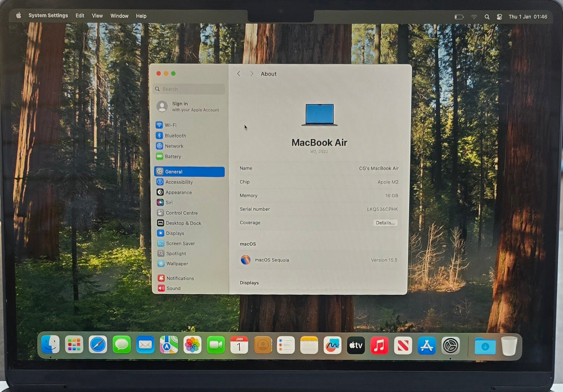Open Spotlight search from menu bar
The width and height of the screenshot is (563, 392).
pyautogui.click(x=487, y=17)
